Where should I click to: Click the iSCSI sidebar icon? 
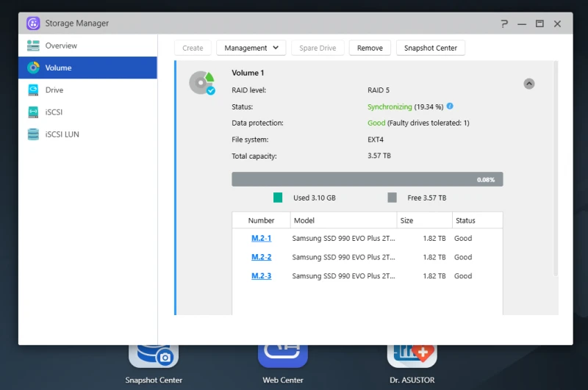coord(33,112)
